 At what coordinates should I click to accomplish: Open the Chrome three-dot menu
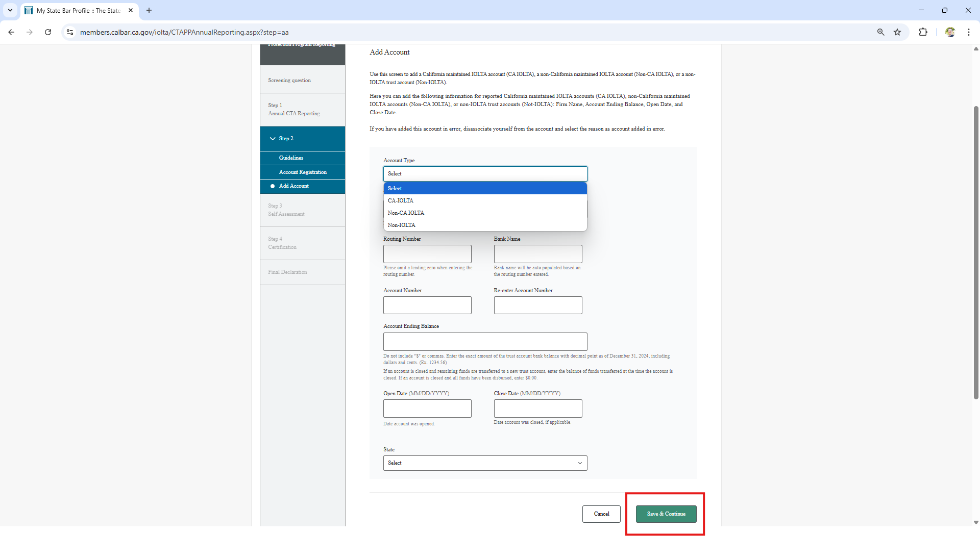(x=968, y=32)
